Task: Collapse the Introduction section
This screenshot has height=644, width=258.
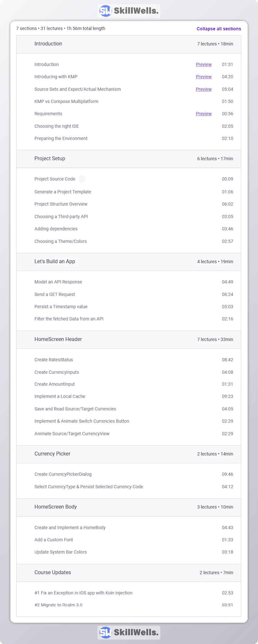Action: 129,44
